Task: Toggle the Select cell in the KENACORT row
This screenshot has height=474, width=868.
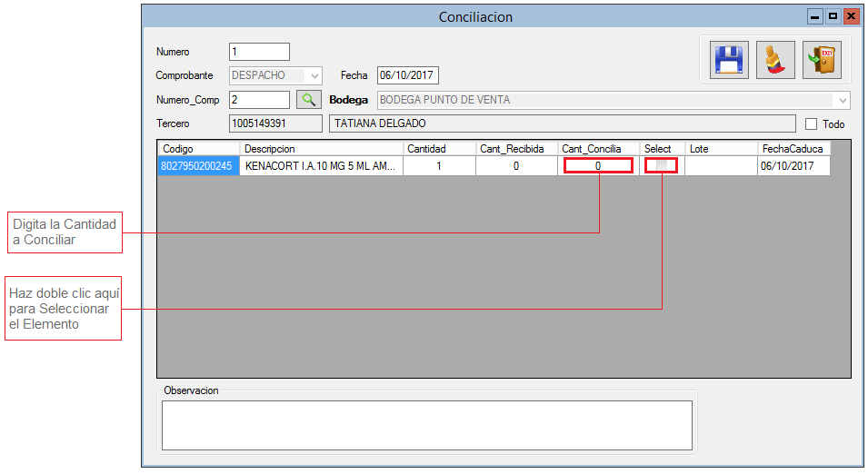Action: pyautogui.click(x=662, y=166)
